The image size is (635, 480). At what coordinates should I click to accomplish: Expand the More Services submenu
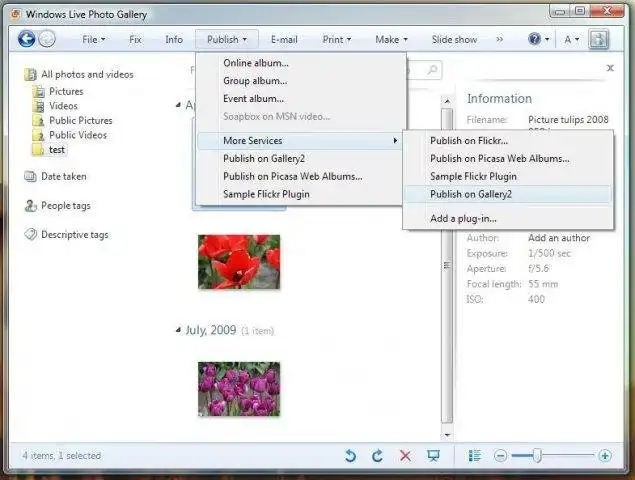300,141
